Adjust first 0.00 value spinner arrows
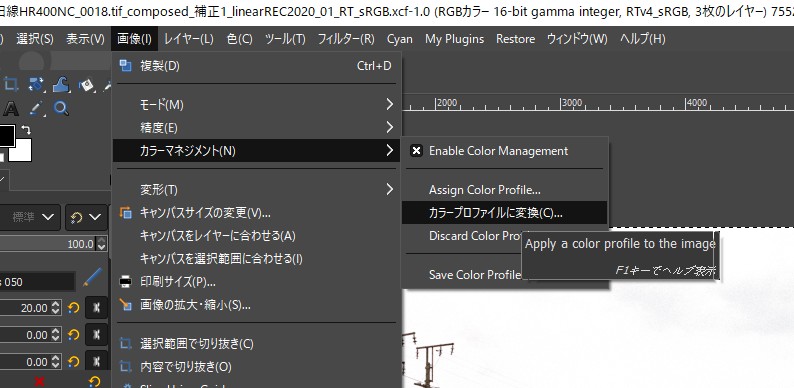794x388 pixels. pos(56,335)
